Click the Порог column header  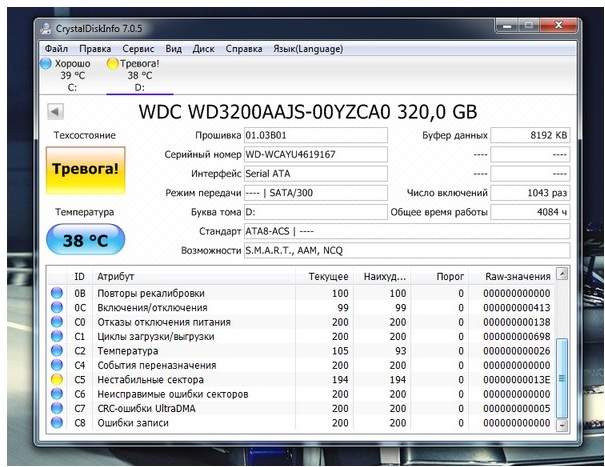point(439,276)
